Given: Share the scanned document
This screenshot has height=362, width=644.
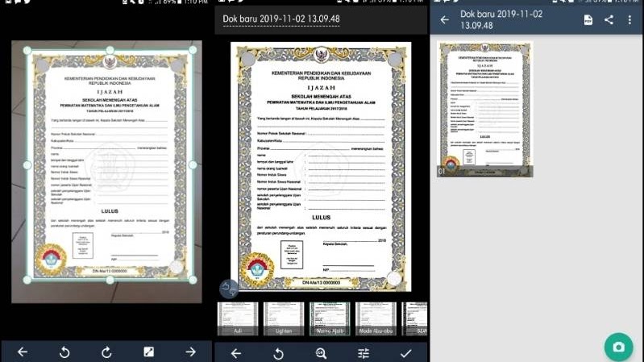Looking at the screenshot, I should click(609, 19).
